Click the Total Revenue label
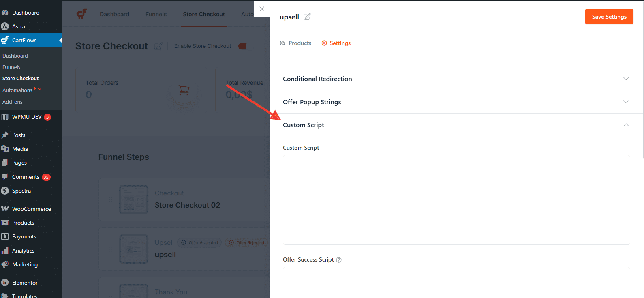This screenshot has height=298, width=644. click(x=244, y=83)
